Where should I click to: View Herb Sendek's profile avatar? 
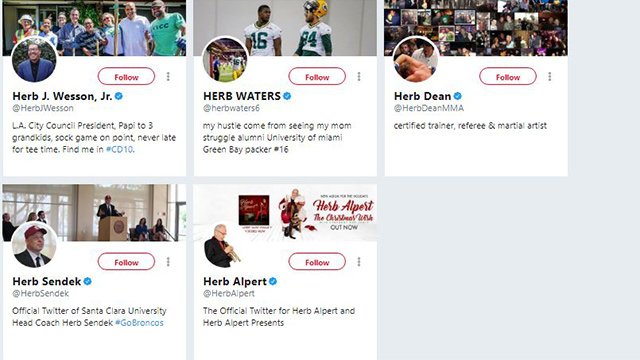[x=34, y=244]
